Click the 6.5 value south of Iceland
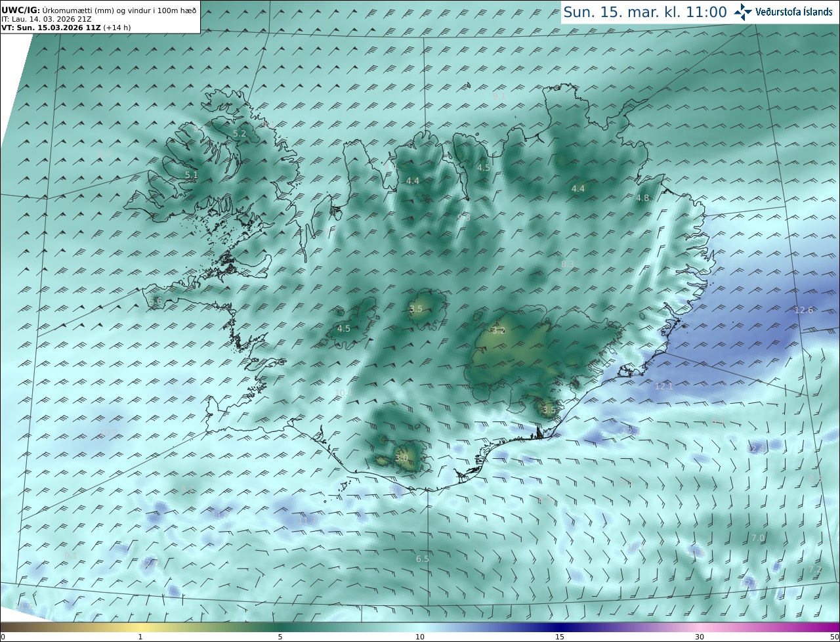This screenshot has height=642, width=840. [423, 559]
